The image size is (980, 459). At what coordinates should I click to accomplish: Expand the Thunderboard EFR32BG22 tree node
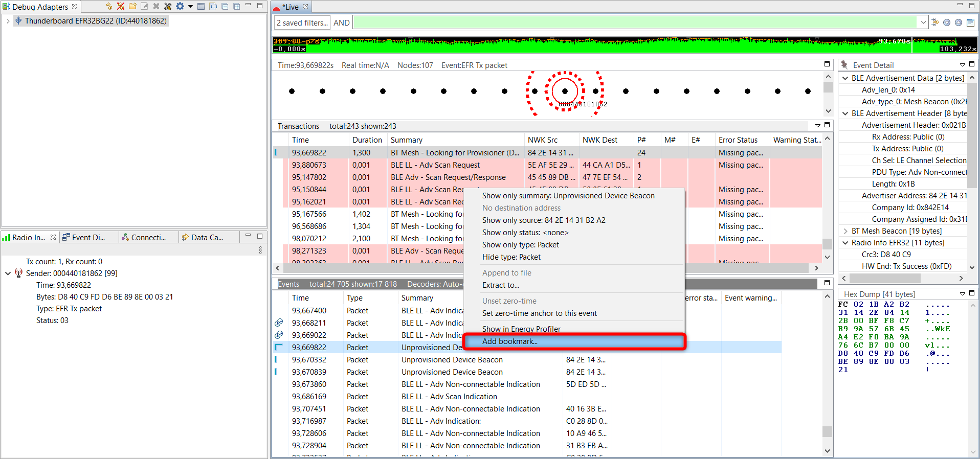tap(8, 21)
